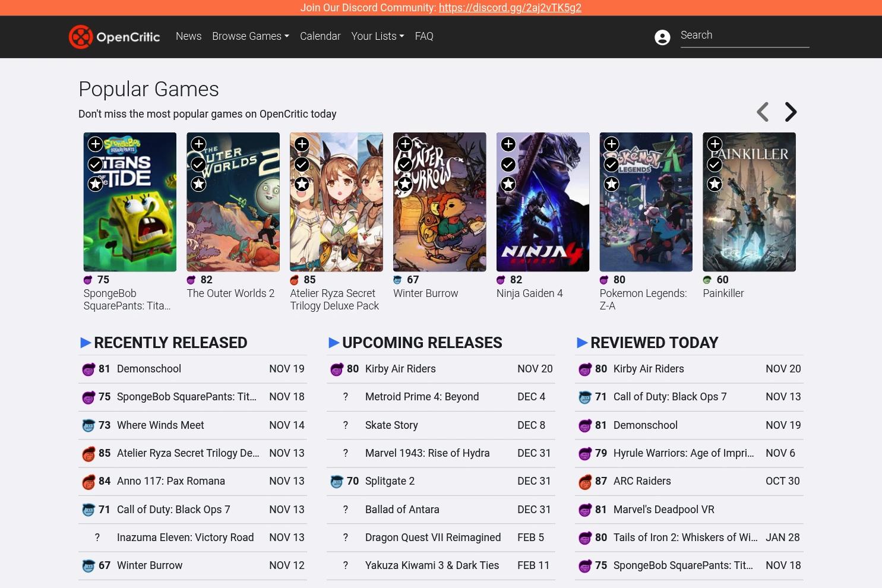Image resolution: width=882 pixels, height=588 pixels.
Task: Click the plus icon on Winter Burrow cover
Action: [x=405, y=144]
